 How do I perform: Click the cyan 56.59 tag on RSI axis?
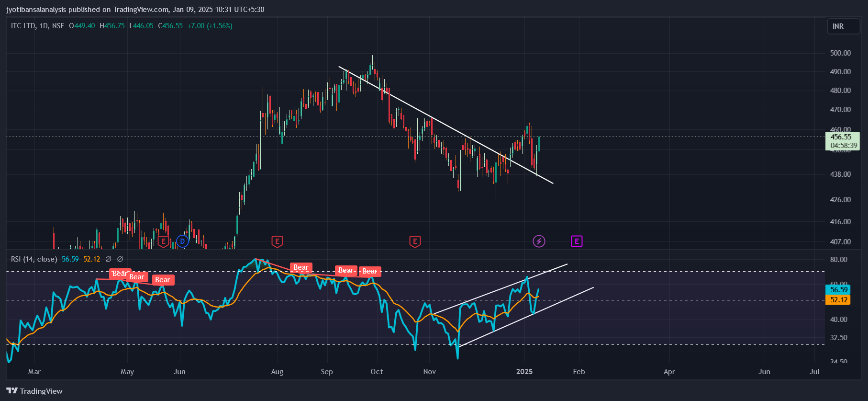pyautogui.click(x=838, y=290)
